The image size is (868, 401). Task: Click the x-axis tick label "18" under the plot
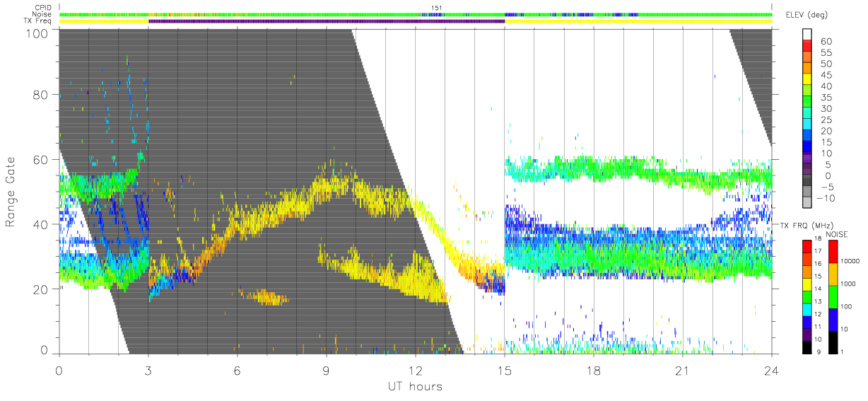[x=593, y=370]
